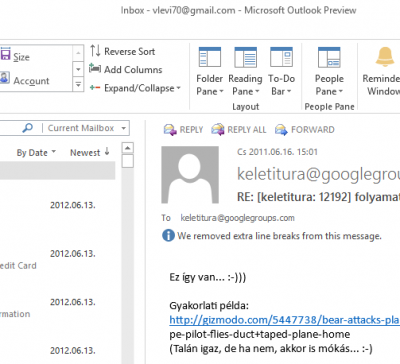Open the To-Do Bar icon
This screenshot has width=400, height=364.
(x=281, y=57)
